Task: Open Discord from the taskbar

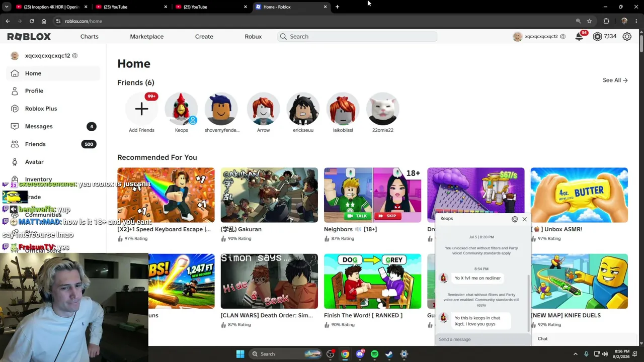Action: (x=360, y=354)
